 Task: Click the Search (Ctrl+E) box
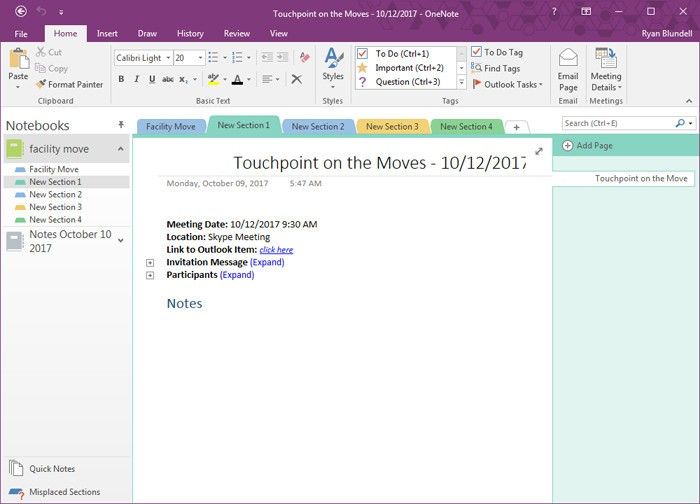(x=617, y=123)
